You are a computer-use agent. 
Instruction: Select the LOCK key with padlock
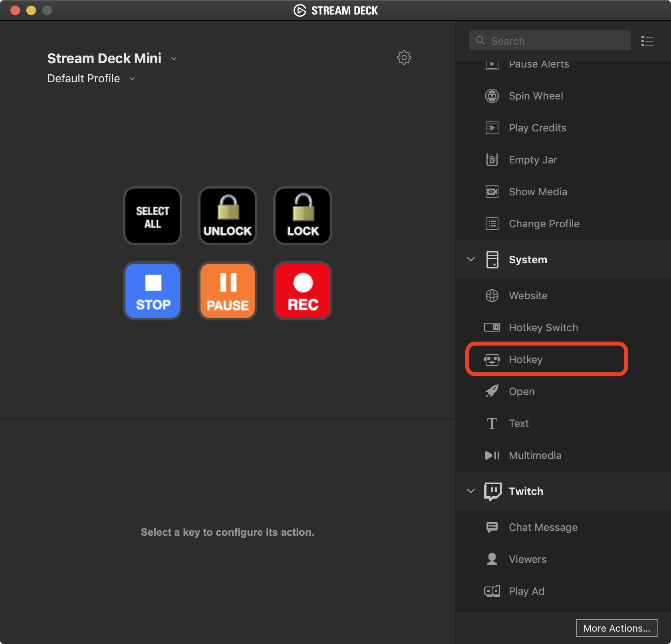tap(303, 216)
